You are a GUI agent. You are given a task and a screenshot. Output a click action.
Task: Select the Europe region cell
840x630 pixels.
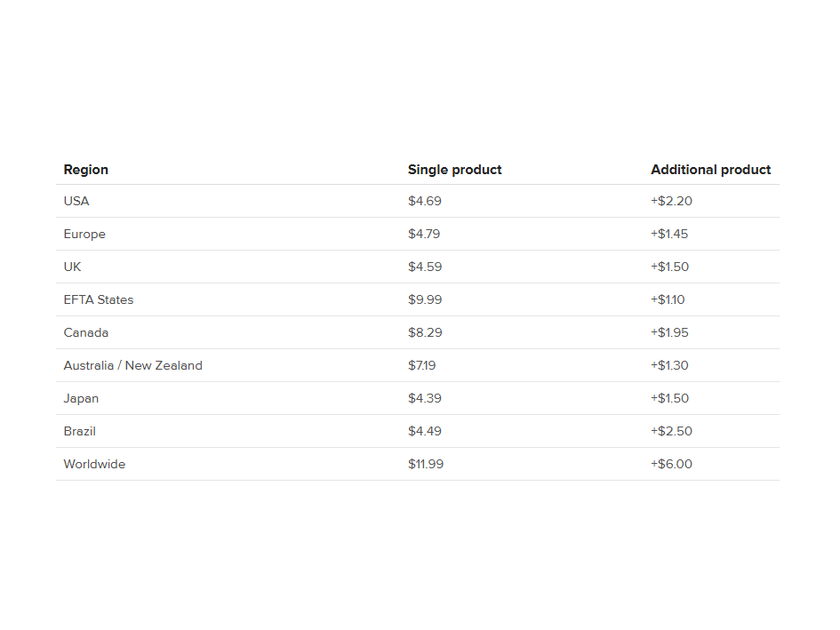[x=84, y=234]
